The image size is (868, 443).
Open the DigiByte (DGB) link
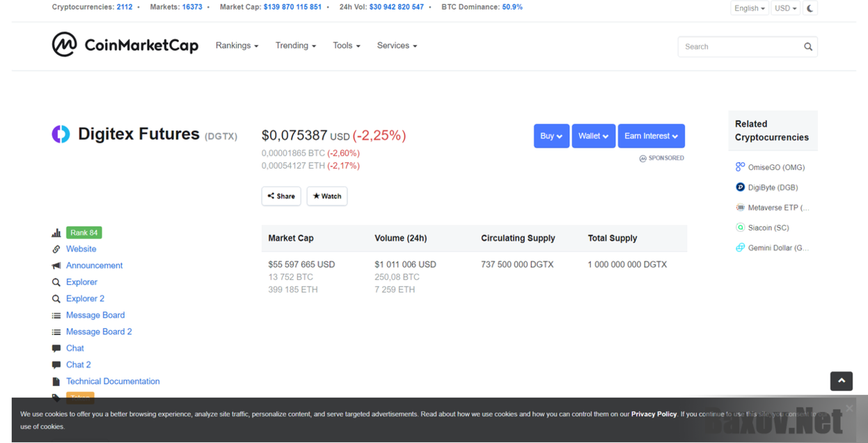click(773, 187)
